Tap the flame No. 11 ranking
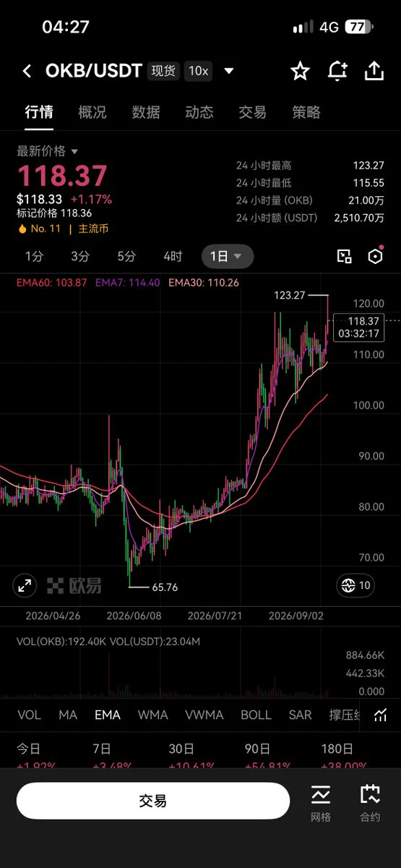The height and width of the screenshot is (868, 401). (40, 229)
